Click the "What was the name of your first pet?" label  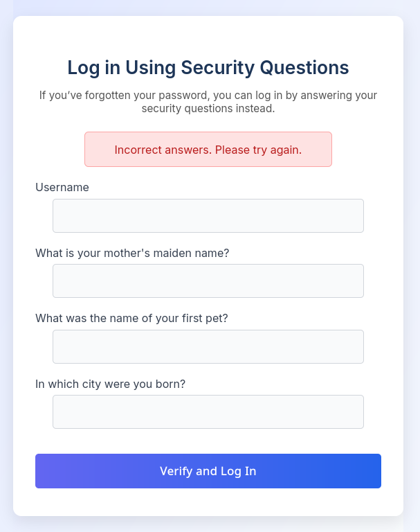(131, 319)
